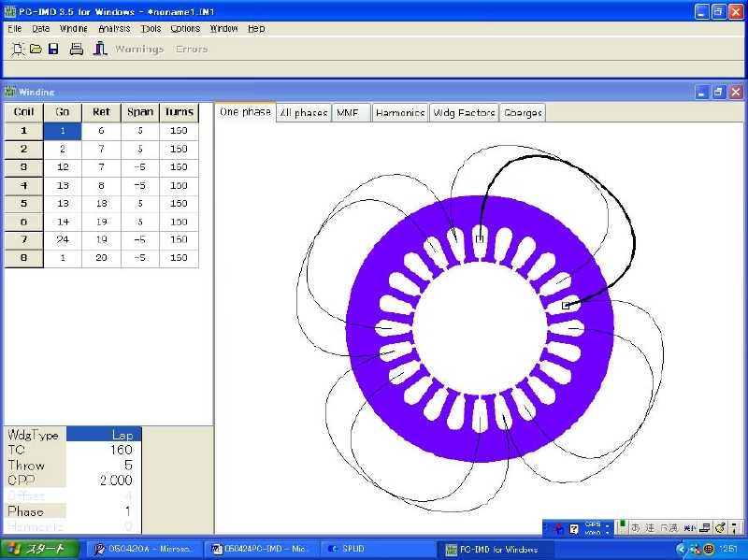The image size is (748, 560).
Task: Click the Winding window title icon
Action: [x=11, y=92]
